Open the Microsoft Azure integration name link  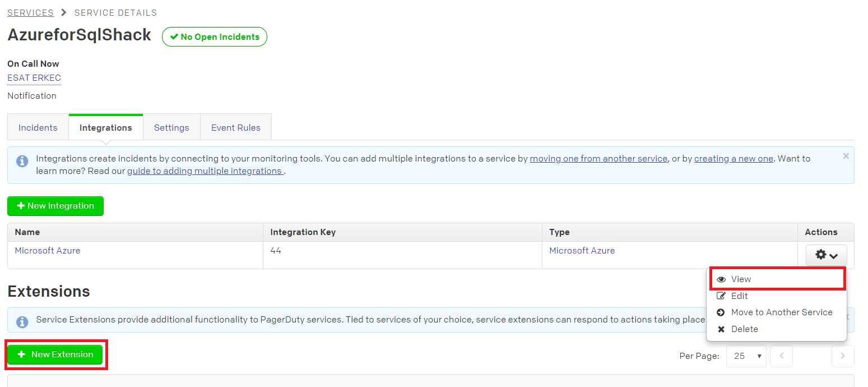click(x=48, y=251)
